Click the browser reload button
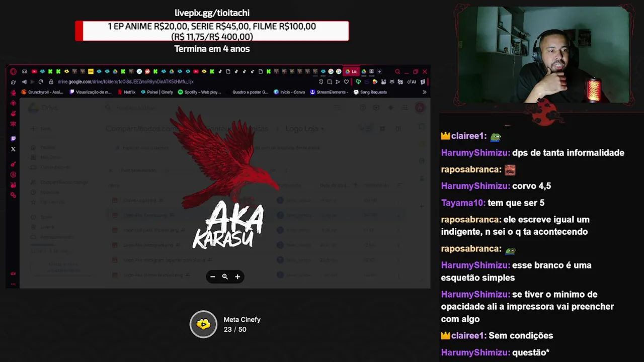This screenshot has height=362, width=644. pos(41,81)
